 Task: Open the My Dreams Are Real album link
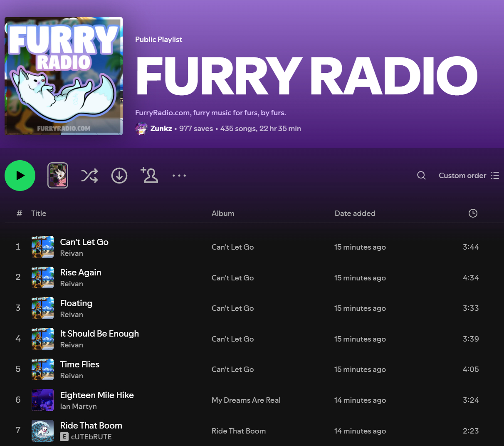pyautogui.click(x=246, y=400)
